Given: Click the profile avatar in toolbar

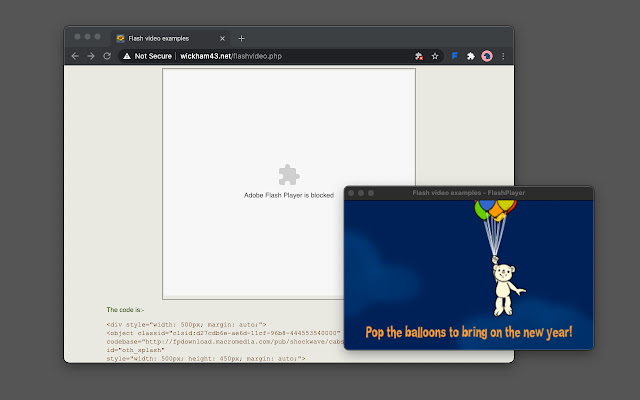Looking at the screenshot, I should point(487,56).
